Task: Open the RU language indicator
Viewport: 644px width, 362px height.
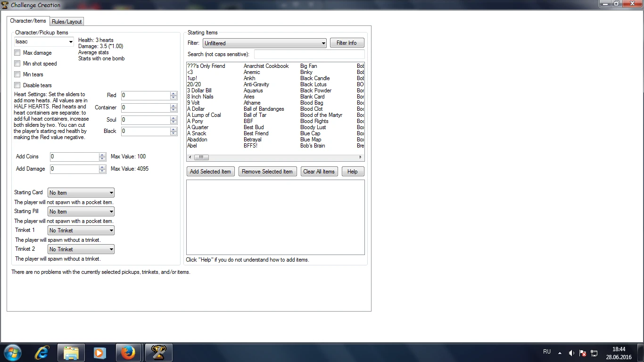Action: tap(547, 352)
